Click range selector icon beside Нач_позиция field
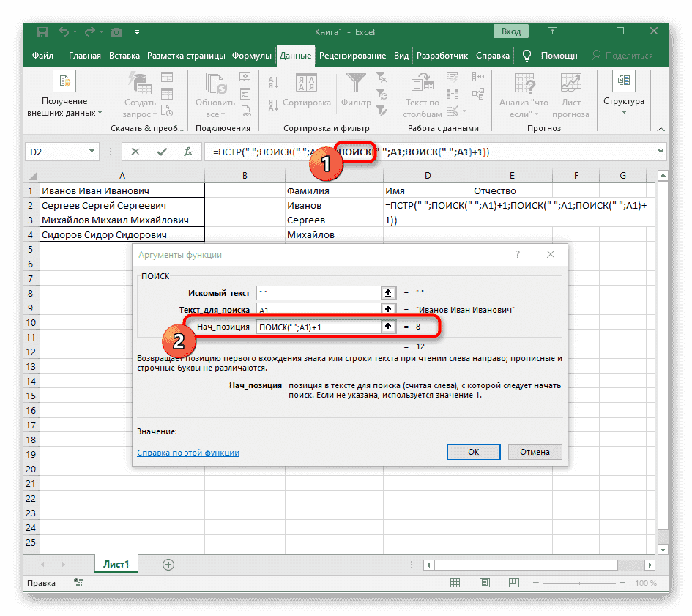The image size is (692, 616). tap(387, 327)
